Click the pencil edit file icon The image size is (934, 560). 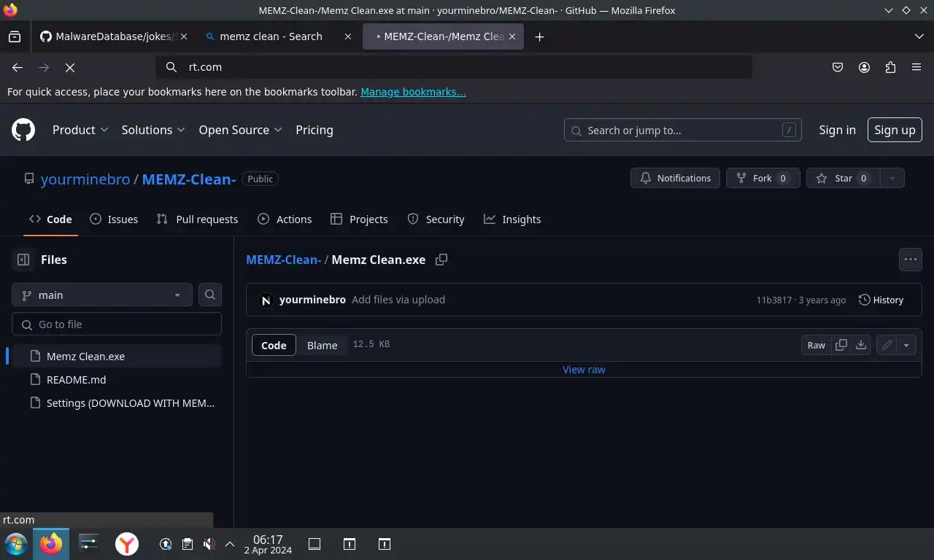(887, 345)
